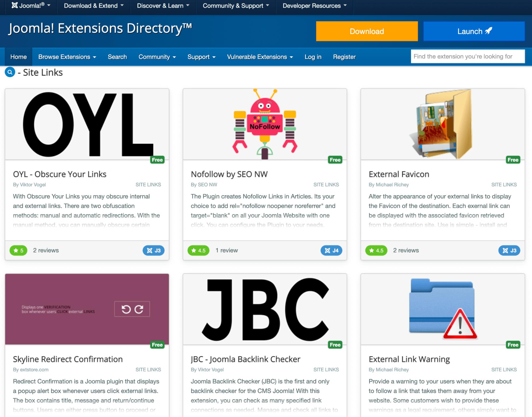
Task: Click the J3 compatibility badge on OYL card
Action: pyautogui.click(x=154, y=250)
